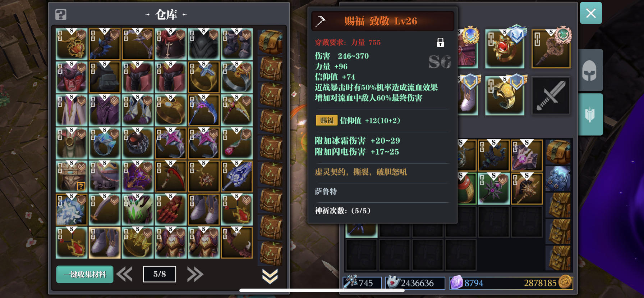Select the empty sword weapon slot
Screen dimensions: 644x298
coord(551,95)
